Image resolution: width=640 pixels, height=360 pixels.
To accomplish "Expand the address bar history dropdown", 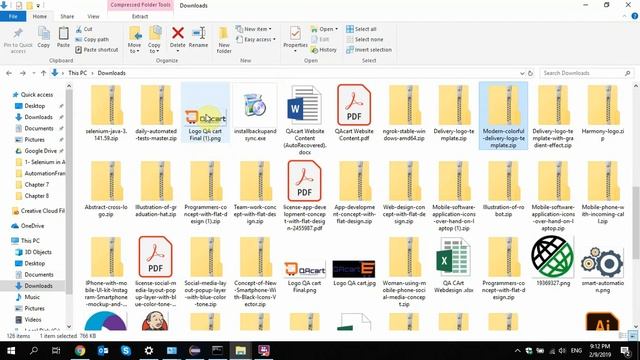I will tap(522, 73).
